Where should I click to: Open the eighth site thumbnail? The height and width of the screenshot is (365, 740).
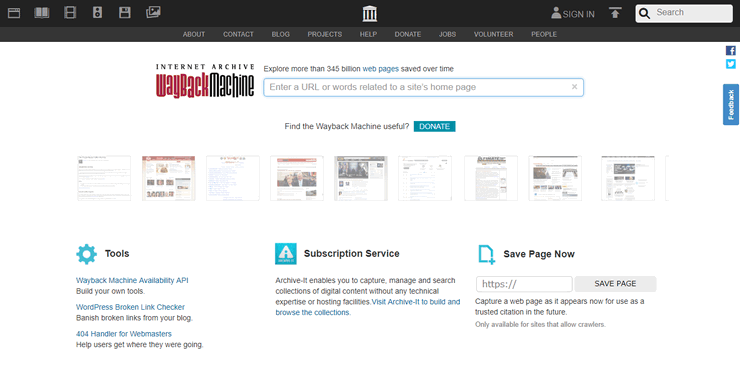[555, 178]
